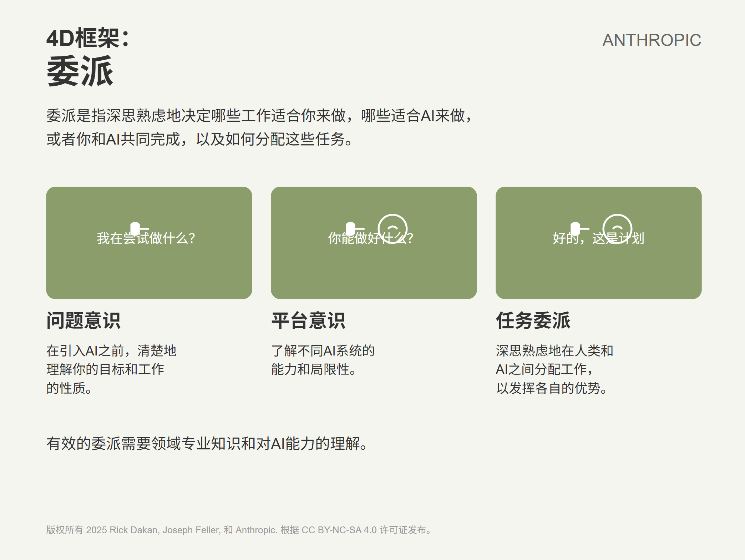Click the sentence 有效的委派需要领域专业知识
Image resolution: width=745 pixels, height=560 pixels.
tap(207, 444)
